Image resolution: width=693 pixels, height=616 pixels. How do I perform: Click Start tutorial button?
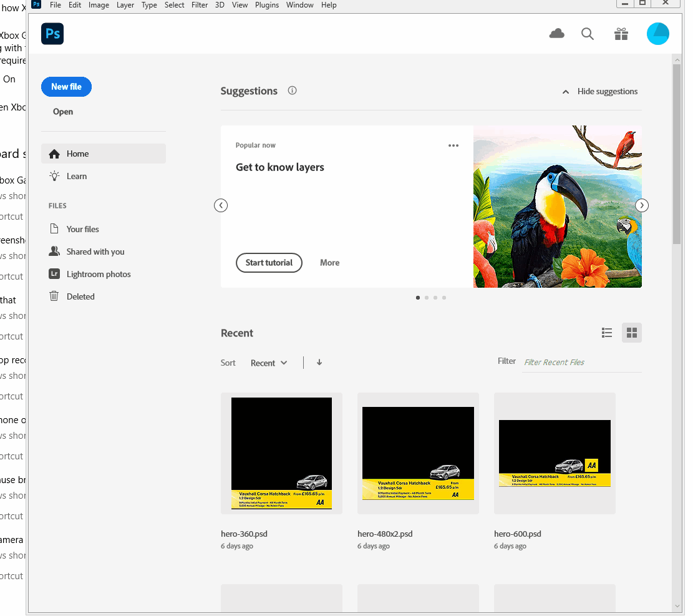pos(269,263)
